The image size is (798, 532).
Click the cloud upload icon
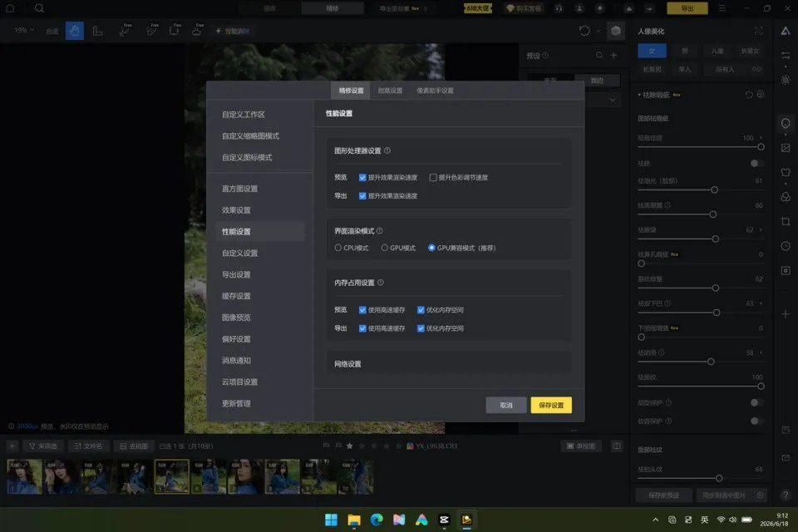pos(629,8)
